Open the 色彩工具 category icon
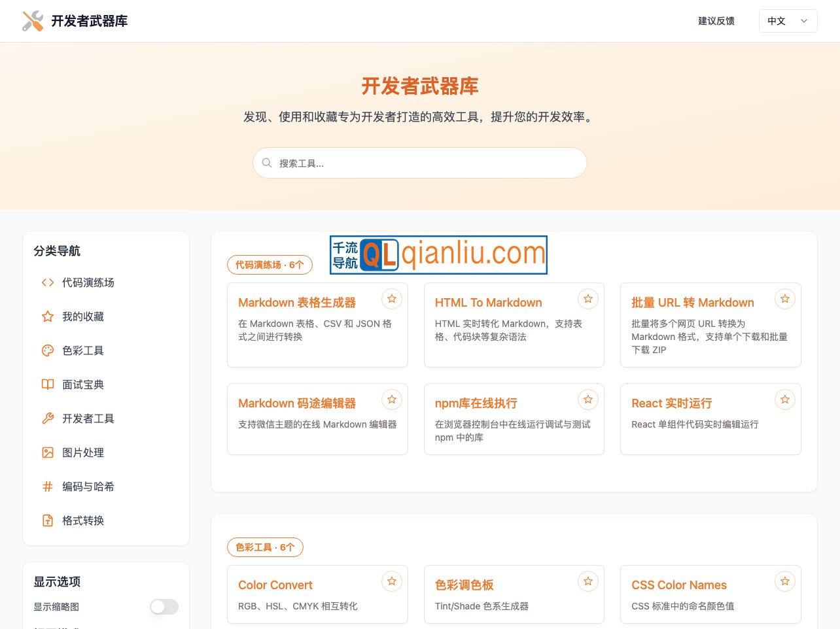 pos(47,350)
